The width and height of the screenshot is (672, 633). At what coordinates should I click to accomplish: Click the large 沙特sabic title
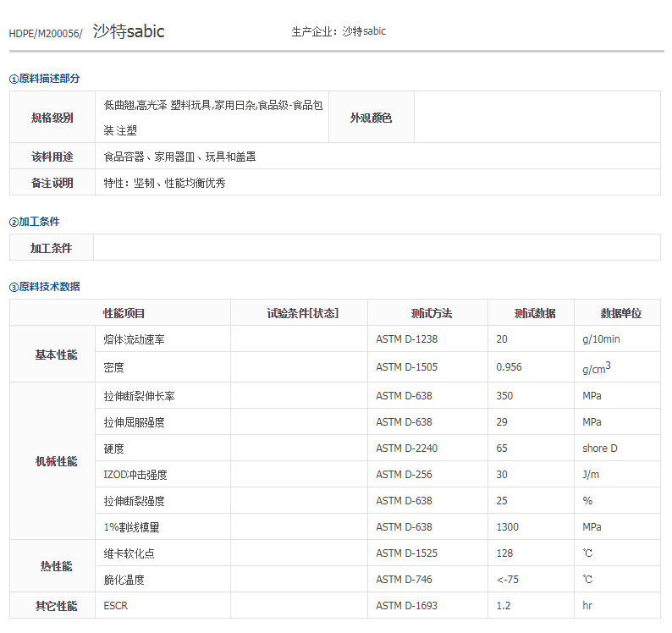129,31
